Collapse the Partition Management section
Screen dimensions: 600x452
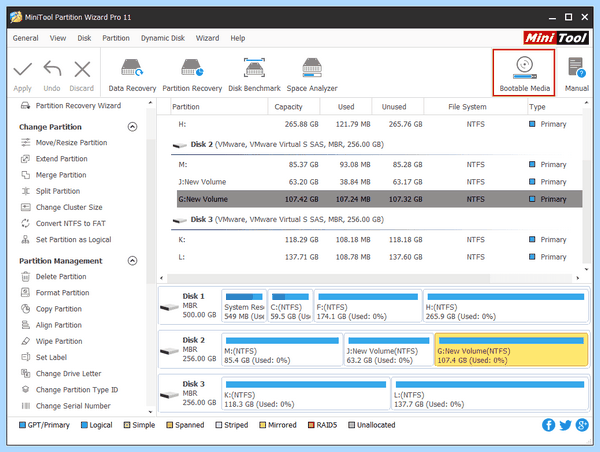pos(132,261)
